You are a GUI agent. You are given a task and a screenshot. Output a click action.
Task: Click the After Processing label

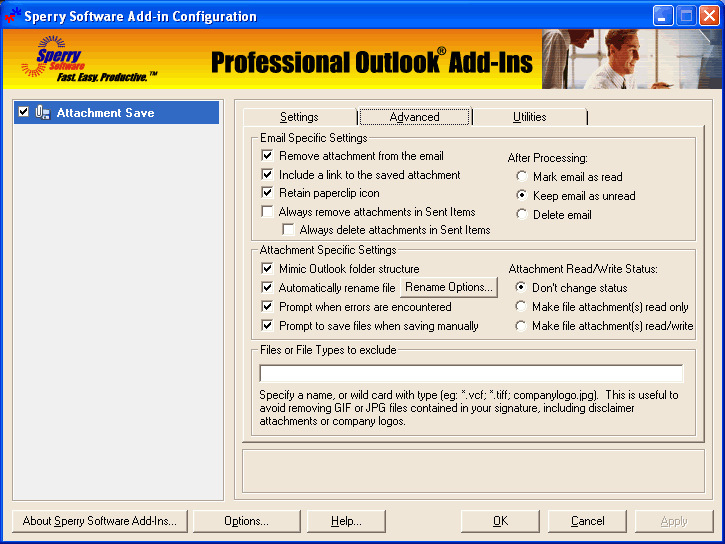tap(547, 158)
